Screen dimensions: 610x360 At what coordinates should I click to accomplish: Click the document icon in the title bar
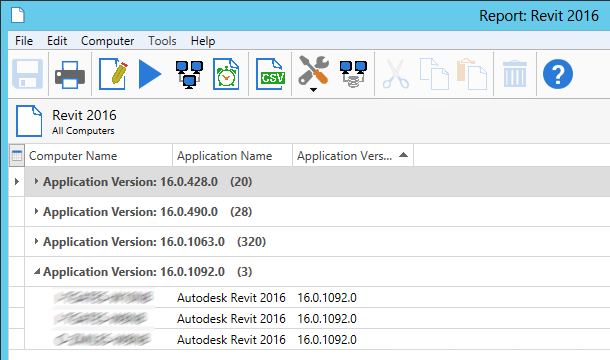click(18, 15)
